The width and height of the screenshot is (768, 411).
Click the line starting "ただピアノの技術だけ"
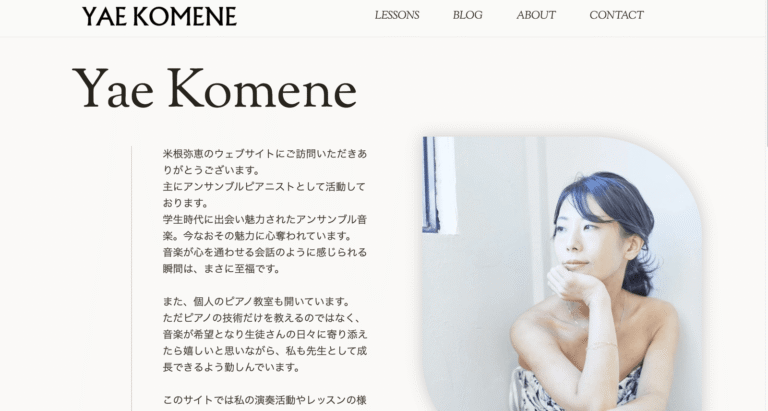pos(262,318)
